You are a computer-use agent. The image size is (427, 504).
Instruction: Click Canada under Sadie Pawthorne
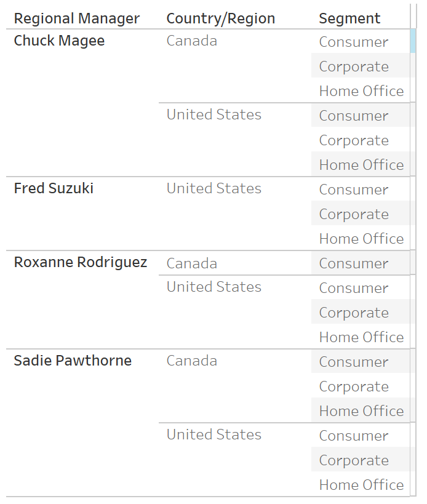click(192, 361)
